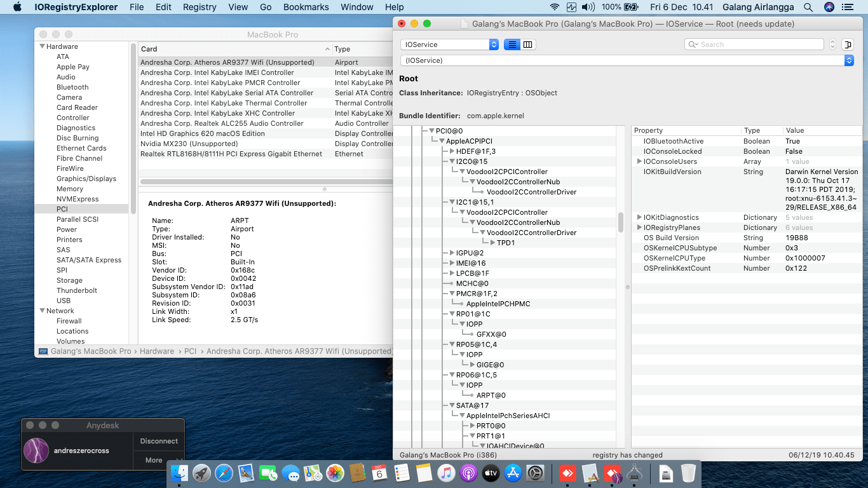
Task: Expand the HDEF@1F,3 node
Action: 452,151
